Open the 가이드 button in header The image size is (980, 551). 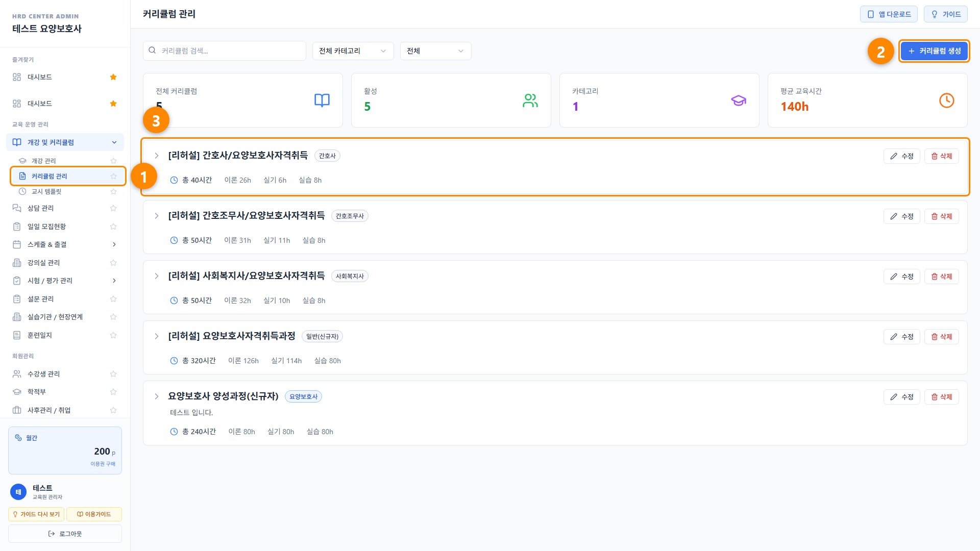click(946, 14)
